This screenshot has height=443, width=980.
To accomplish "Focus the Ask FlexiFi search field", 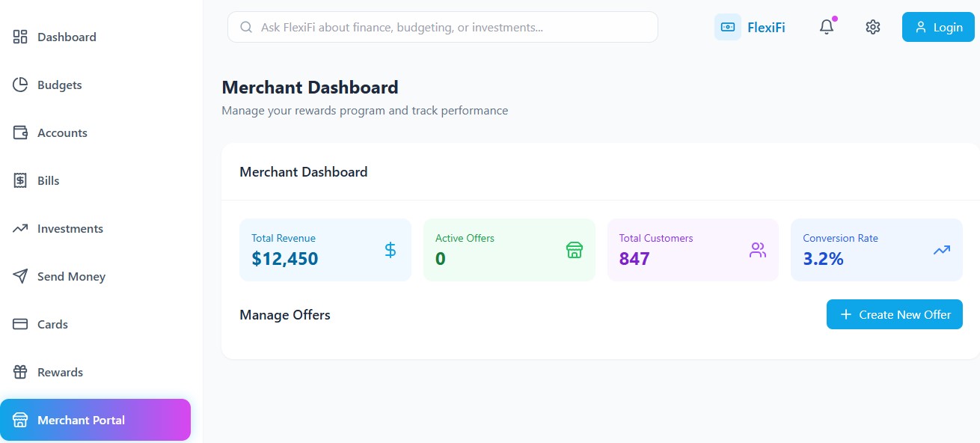I will (x=449, y=27).
